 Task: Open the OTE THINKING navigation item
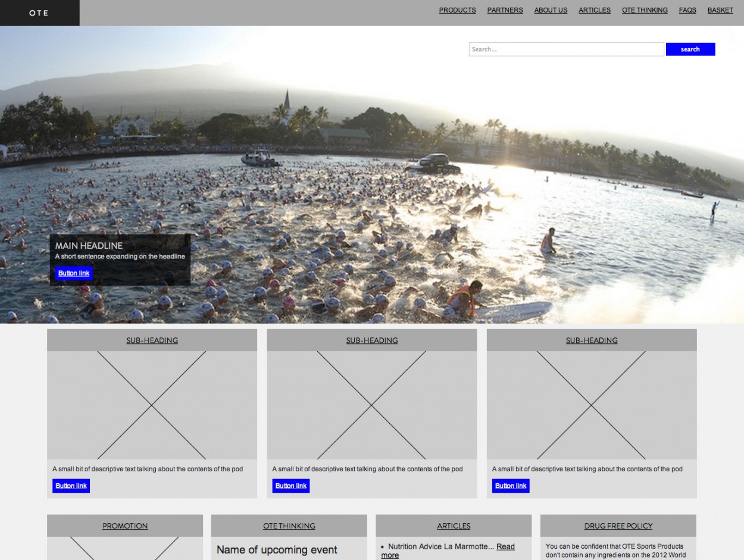pyautogui.click(x=645, y=10)
